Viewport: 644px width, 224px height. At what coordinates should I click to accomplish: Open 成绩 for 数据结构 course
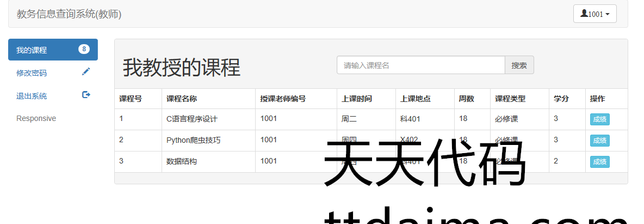pyautogui.click(x=599, y=162)
